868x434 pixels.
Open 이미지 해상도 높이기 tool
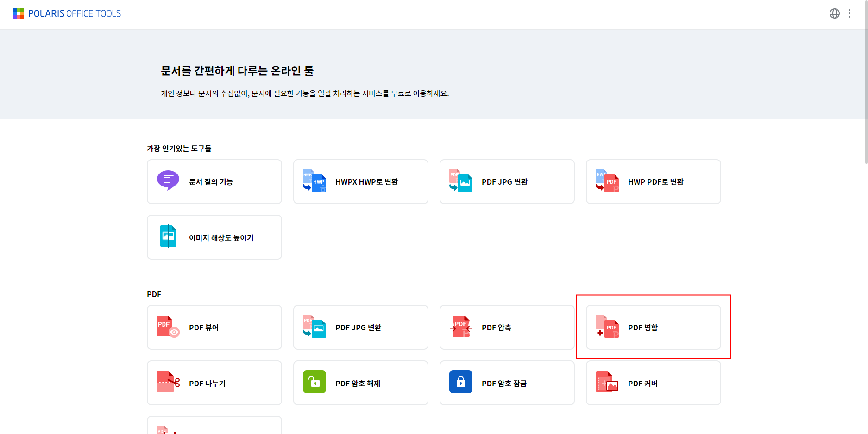(214, 237)
